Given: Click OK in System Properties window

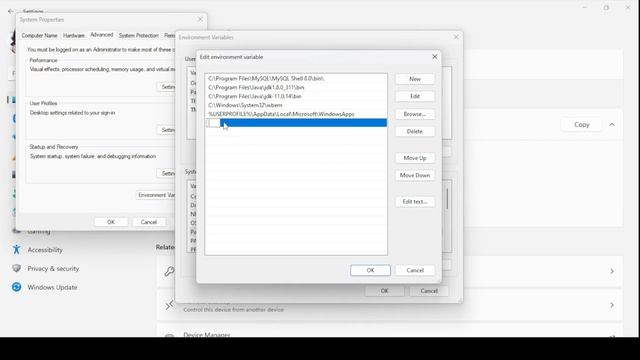Looking at the screenshot, I should tap(111, 222).
